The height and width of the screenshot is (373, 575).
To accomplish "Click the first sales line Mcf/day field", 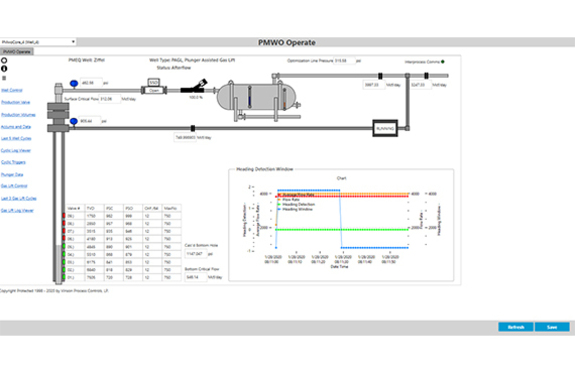I will (x=374, y=85).
